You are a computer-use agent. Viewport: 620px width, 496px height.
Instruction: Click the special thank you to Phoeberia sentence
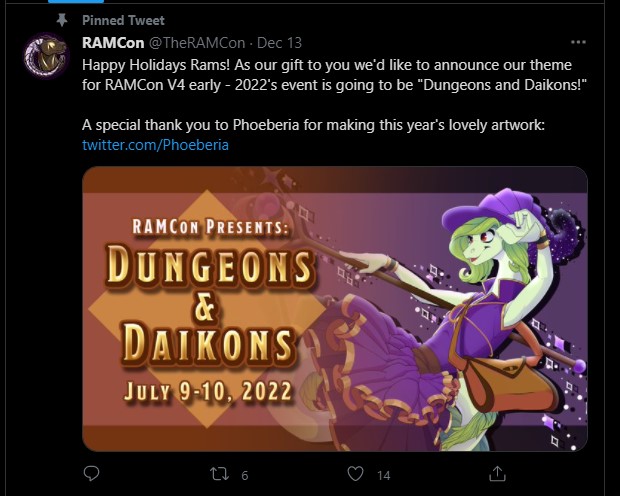click(313, 125)
